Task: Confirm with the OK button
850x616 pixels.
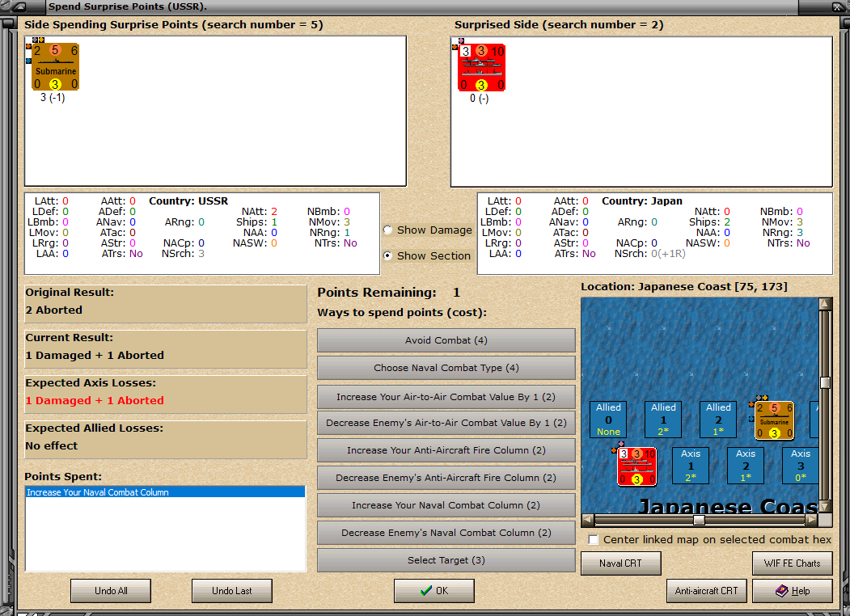Action: 434,591
